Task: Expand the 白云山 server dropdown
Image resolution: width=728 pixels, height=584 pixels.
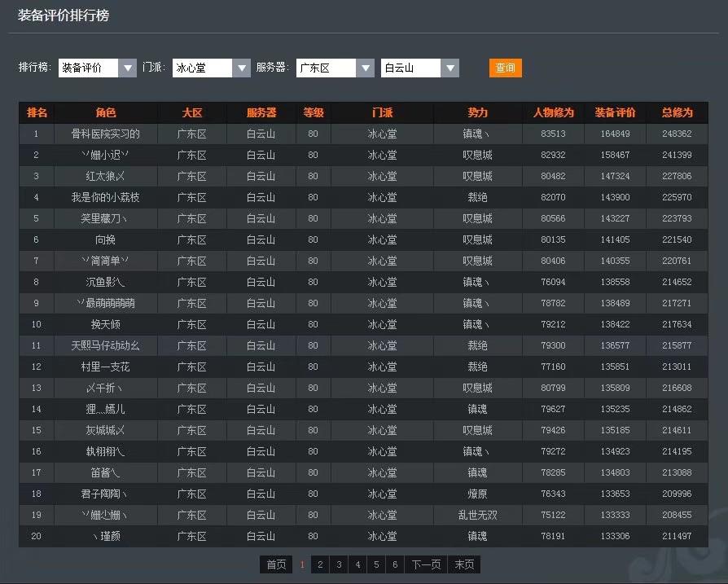Action: coord(419,68)
